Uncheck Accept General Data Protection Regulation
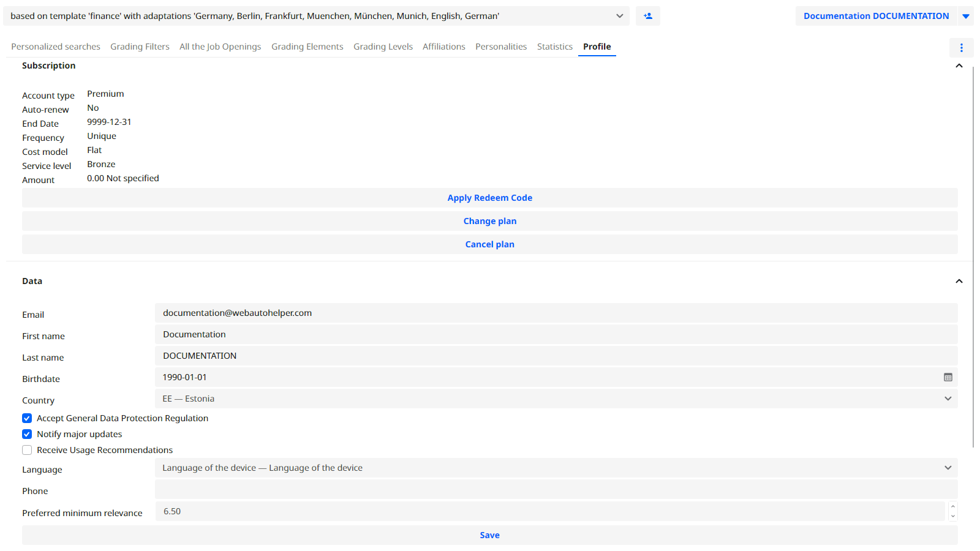Image resolution: width=980 pixels, height=551 pixels. pos(27,419)
